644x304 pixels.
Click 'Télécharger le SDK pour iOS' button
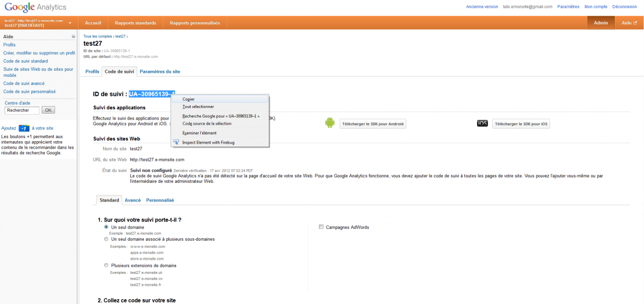[521, 124]
